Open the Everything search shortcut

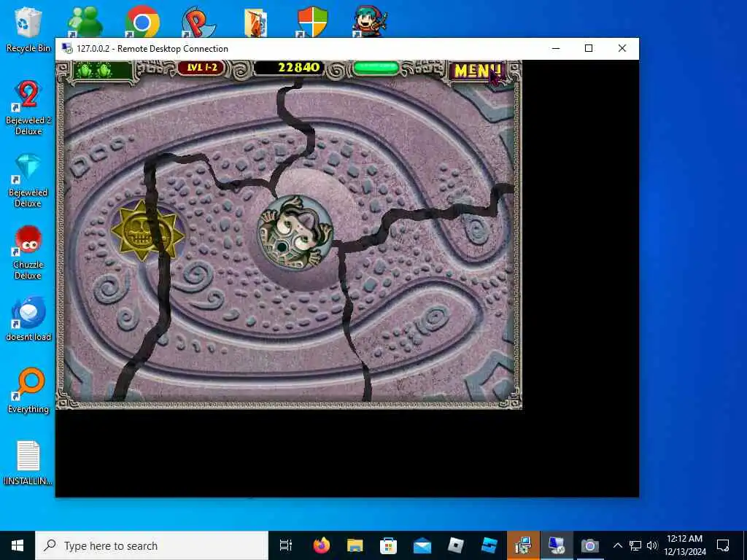[x=28, y=391]
